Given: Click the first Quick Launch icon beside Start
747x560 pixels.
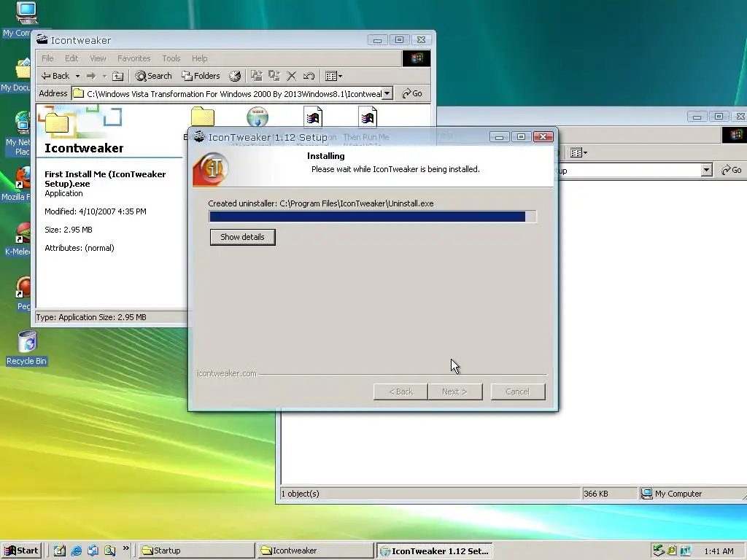Looking at the screenshot, I should [60, 551].
